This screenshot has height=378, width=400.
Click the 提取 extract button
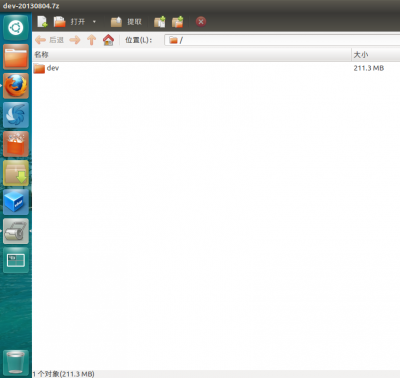pyautogui.click(x=126, y=22)
